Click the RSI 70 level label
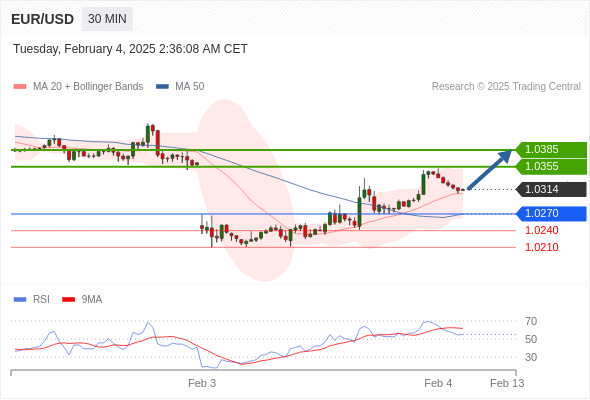 (x=531, y=321)
